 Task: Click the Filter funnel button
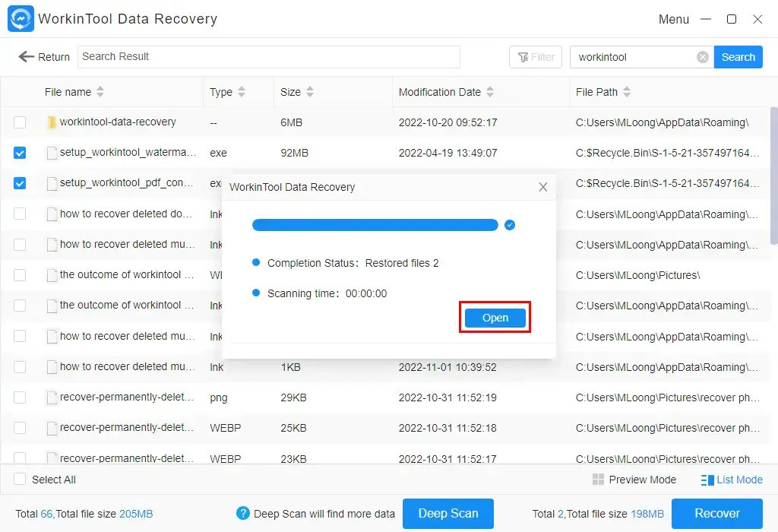click(x=536, y=57)
